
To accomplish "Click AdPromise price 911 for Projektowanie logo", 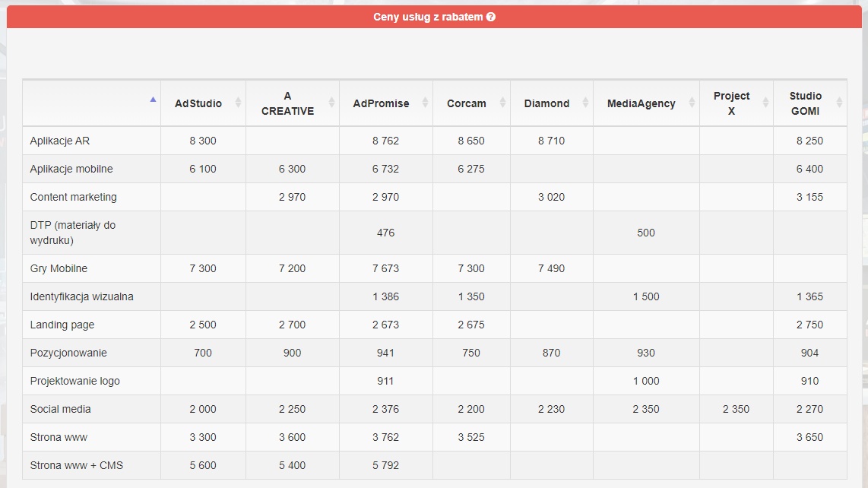I will 385,381.
